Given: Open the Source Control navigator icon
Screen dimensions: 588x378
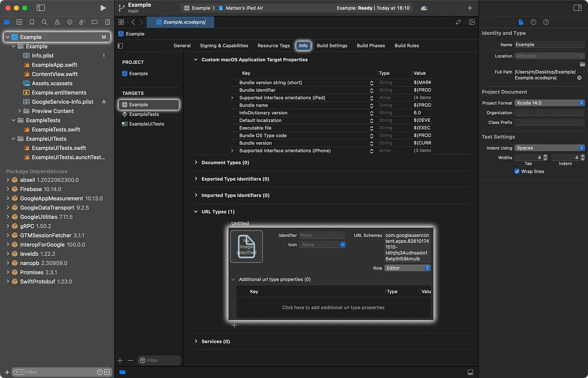Looking at the screenshot, I should click(19, 22).
